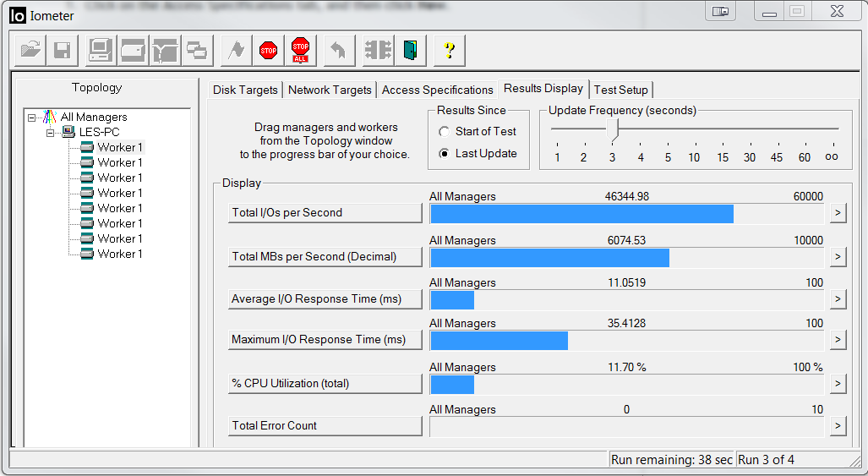Select the Start of Test radio button

pos(445,132)
